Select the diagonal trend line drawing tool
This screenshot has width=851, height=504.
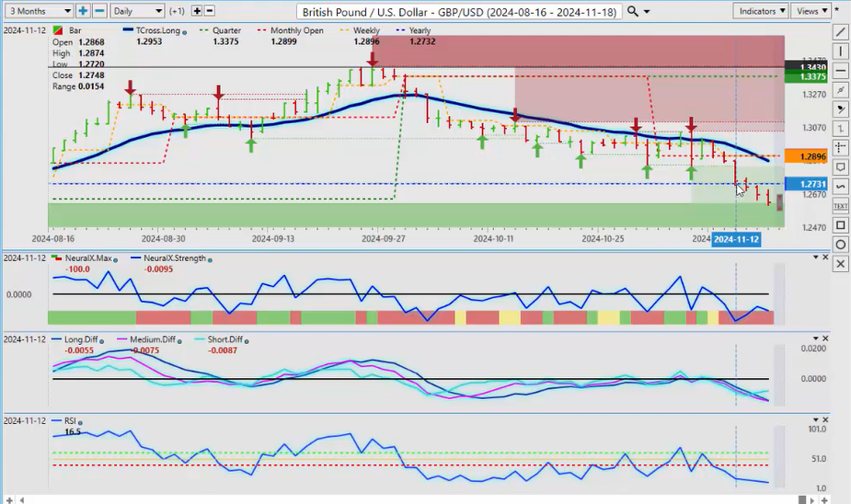840,31
